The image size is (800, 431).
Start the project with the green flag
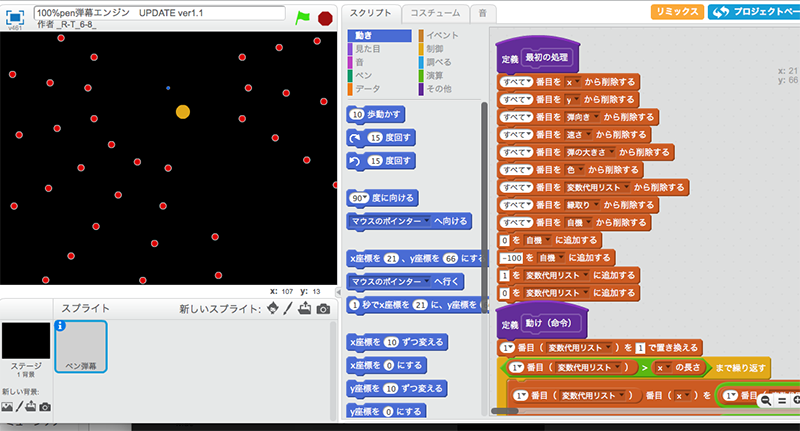(x=303, y=18)
